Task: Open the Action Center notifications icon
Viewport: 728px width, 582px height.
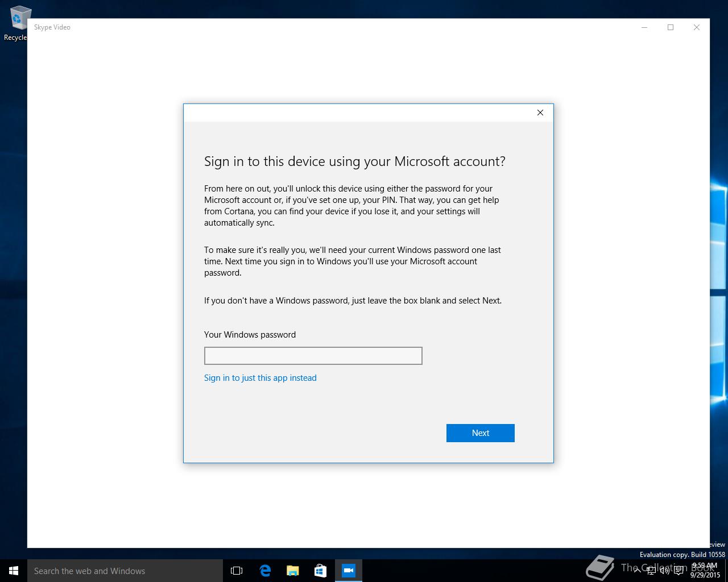Action: (679, 571)
